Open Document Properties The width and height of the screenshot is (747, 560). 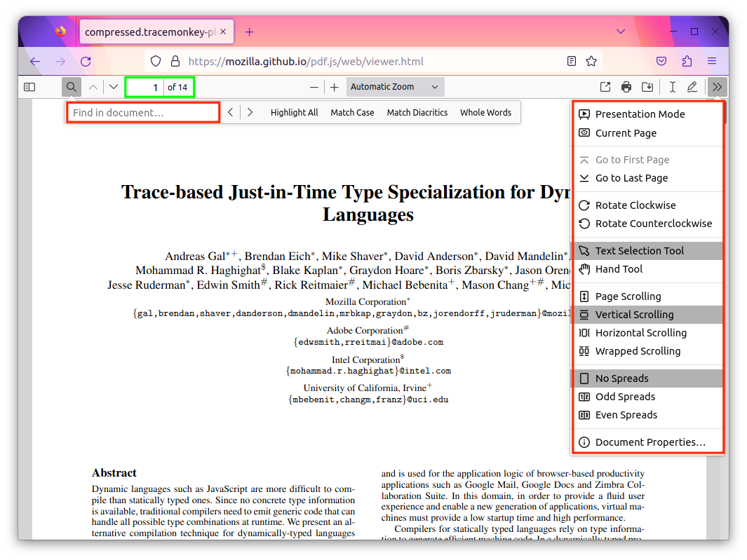point(648,442)
